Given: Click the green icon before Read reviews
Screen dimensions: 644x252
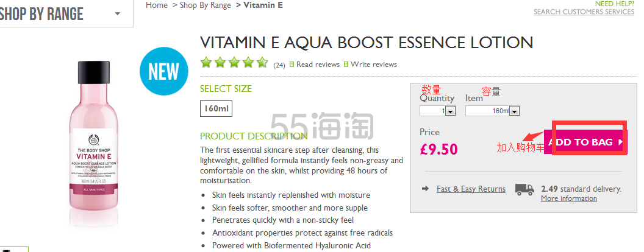Looking at the screenshot, I should click(292, 65).
